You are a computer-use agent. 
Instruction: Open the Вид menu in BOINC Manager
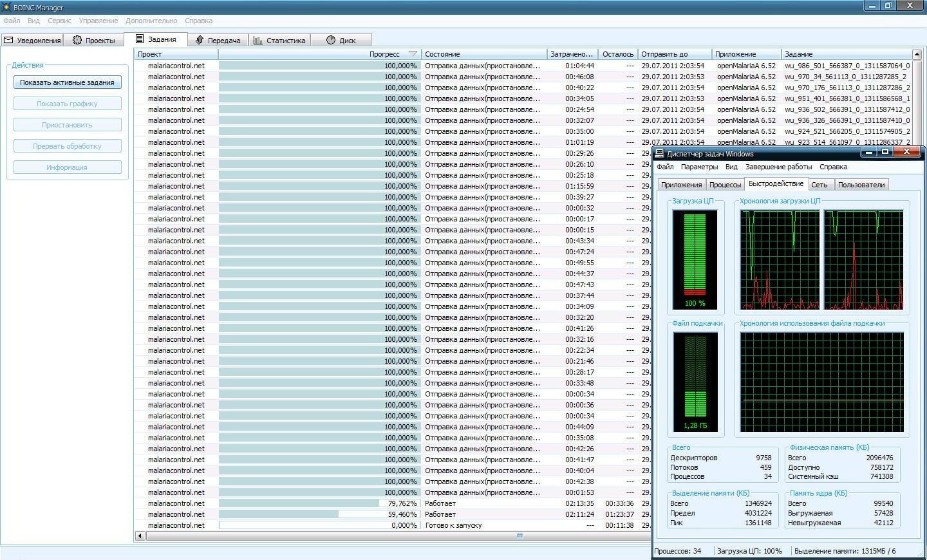(x=33, y=21)
